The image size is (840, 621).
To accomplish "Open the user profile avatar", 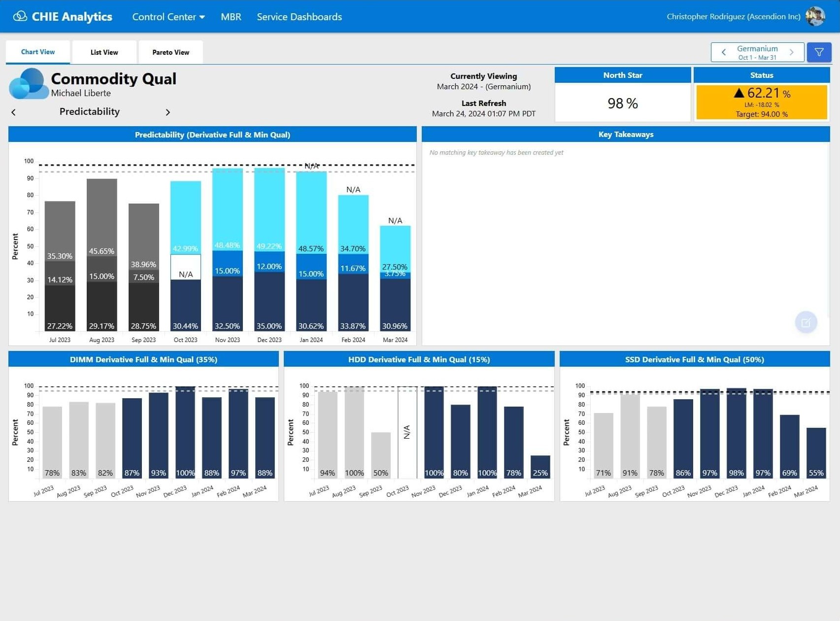I will pos(815,16).
